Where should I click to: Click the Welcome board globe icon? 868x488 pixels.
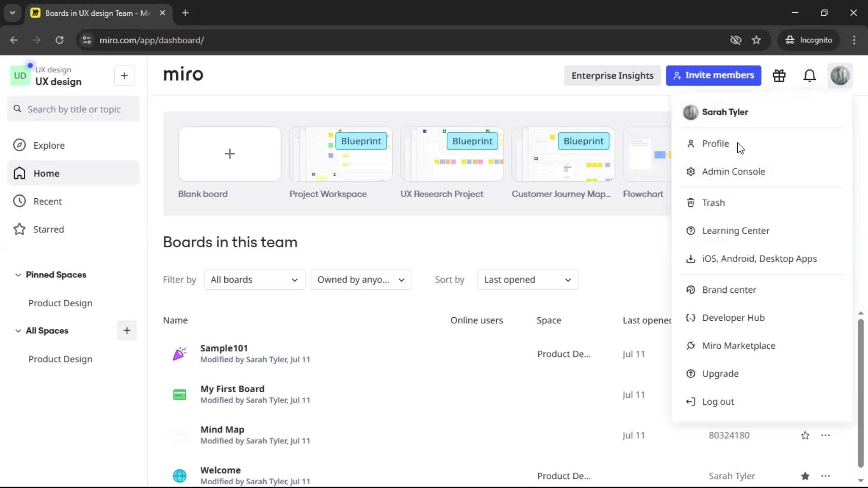click(179, 476)
